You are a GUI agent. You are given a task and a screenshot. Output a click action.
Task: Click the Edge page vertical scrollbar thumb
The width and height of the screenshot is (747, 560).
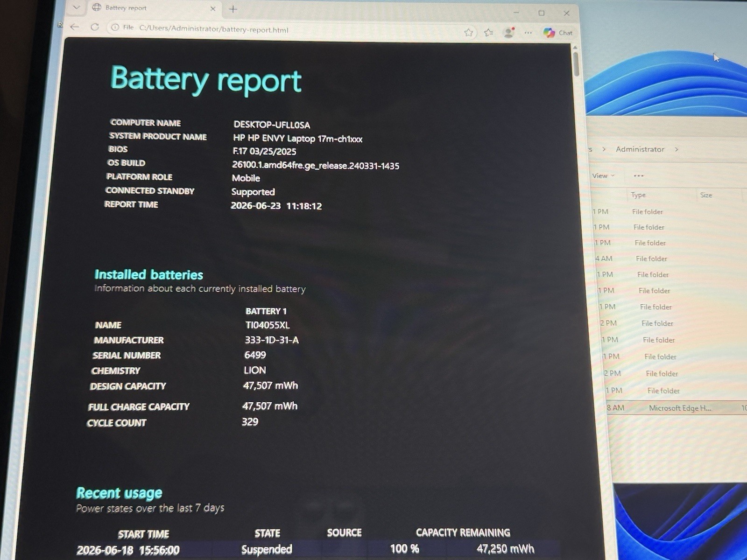(x=576, y=64)
